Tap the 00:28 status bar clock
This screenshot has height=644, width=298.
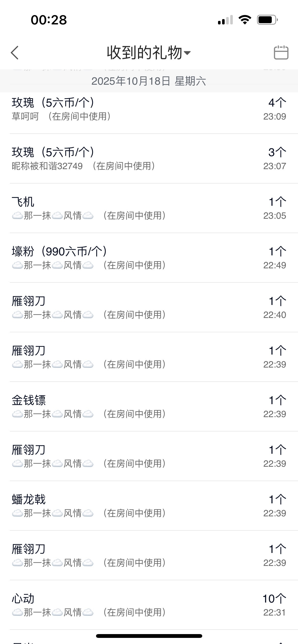click(x=49, y=20)
